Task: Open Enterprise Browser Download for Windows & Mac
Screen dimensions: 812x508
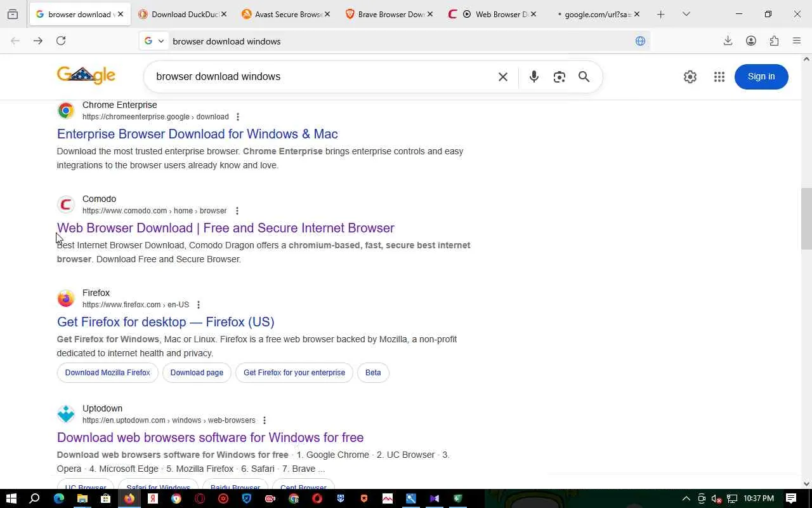Action: click(197, 134)
